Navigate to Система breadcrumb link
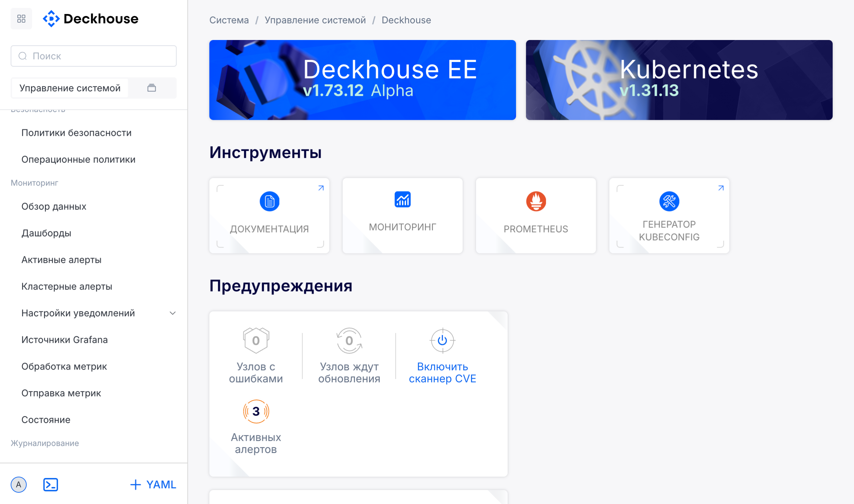The width and height of the screenshot is (854, 504). click(x=229, y=20)
